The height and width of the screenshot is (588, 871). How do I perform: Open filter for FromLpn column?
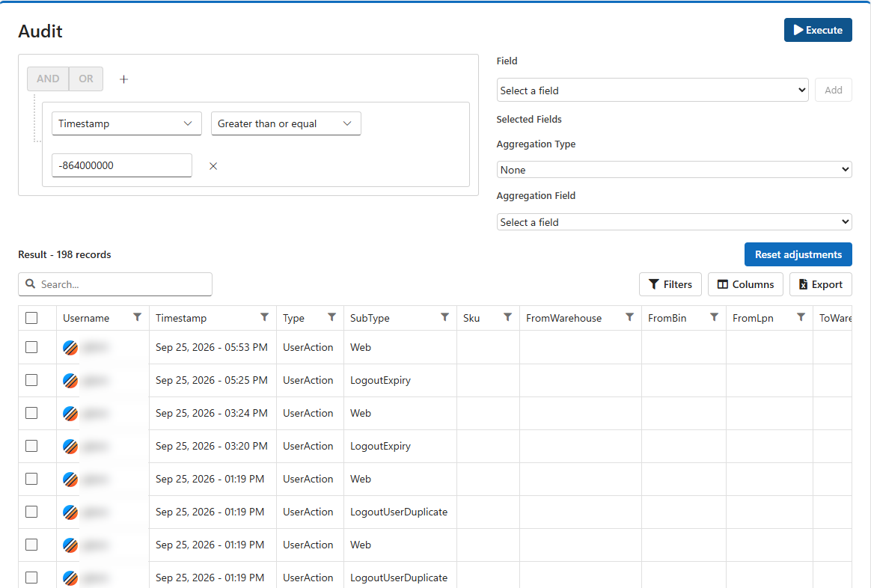(801, 318)
